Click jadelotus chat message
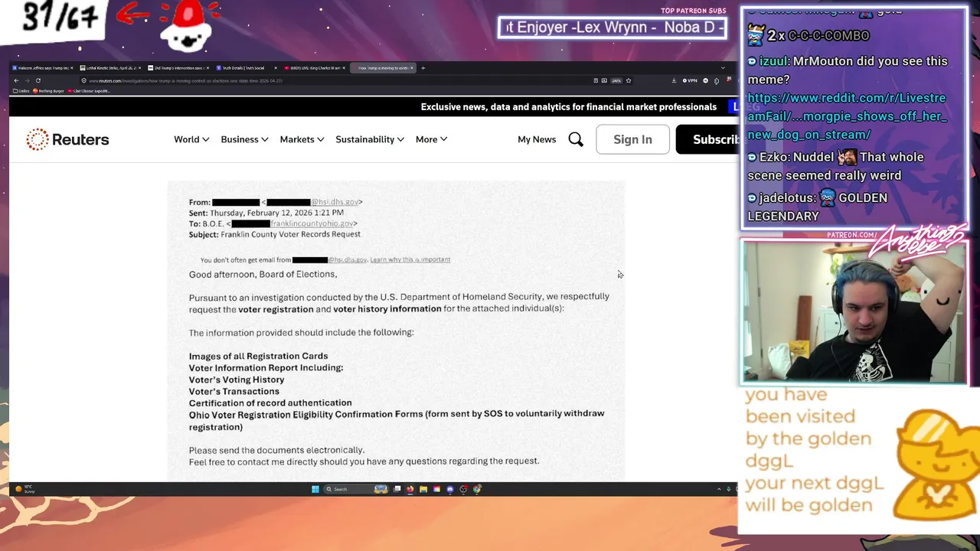980x551 pixels. click(818, 207)
